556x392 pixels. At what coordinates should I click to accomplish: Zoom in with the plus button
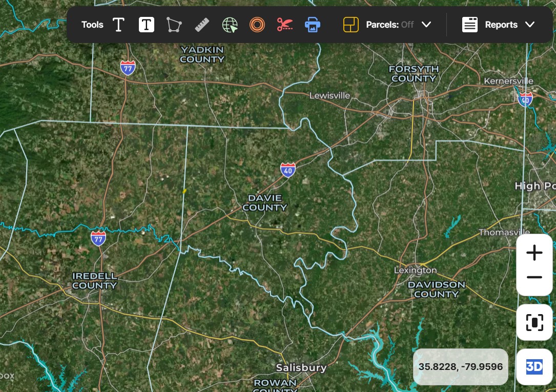coord(534,253)
